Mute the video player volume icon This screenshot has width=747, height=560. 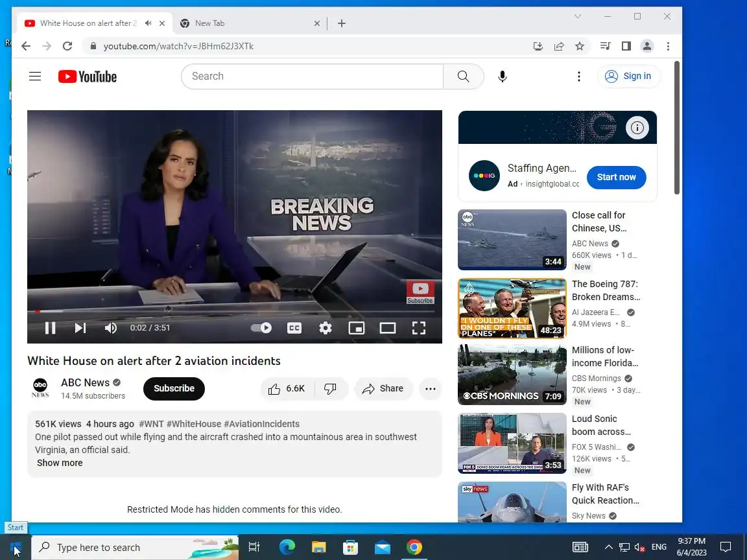pos(110,327)
